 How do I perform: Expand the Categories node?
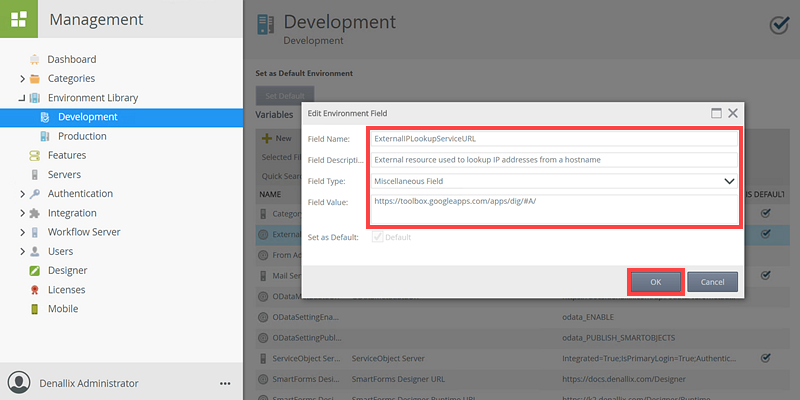(x=22, y=79)
